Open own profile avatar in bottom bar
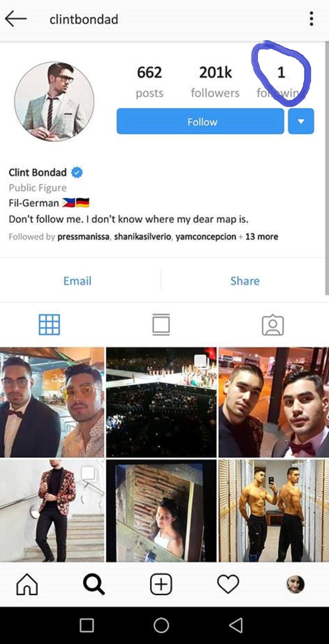This screenshot has height=644, width=329. click(x=295, y=584)
